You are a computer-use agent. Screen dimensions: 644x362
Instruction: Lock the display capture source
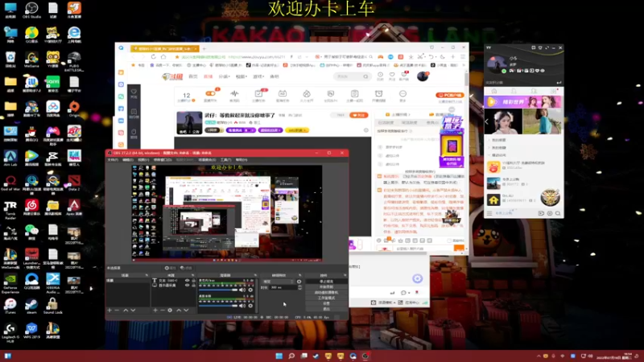click(x=193, y=286)
